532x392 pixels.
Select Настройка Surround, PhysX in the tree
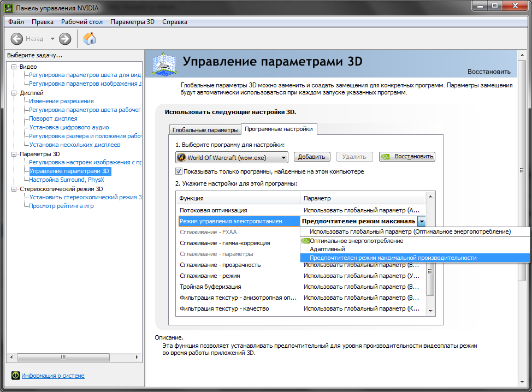click(x=66, y=180)
